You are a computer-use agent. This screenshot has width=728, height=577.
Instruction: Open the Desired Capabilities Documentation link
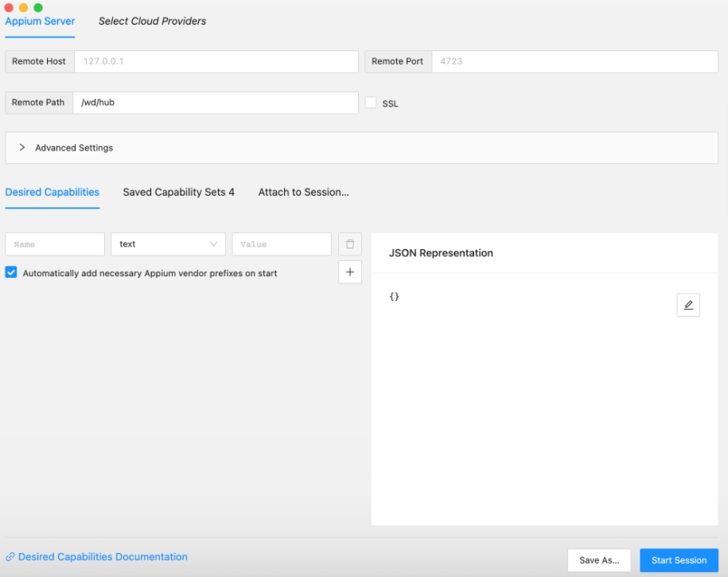click(103, 557)
